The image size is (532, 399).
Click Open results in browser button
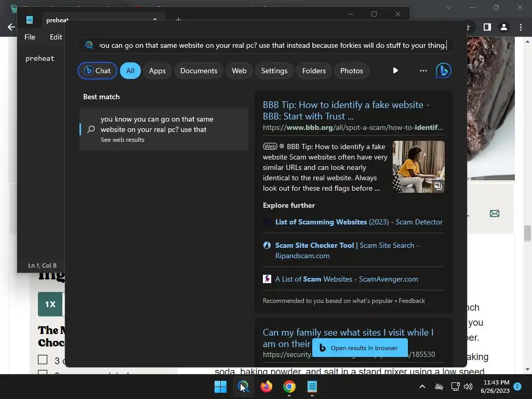360,348
